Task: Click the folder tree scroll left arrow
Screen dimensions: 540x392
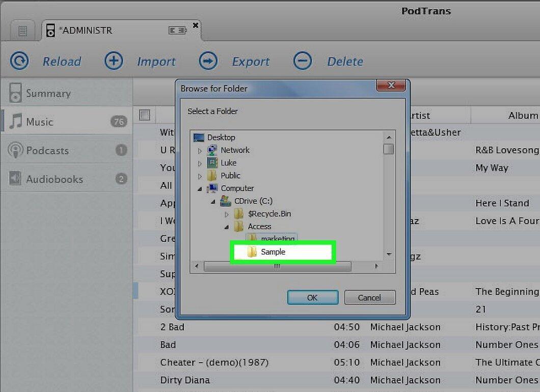Action: (197, 266)
